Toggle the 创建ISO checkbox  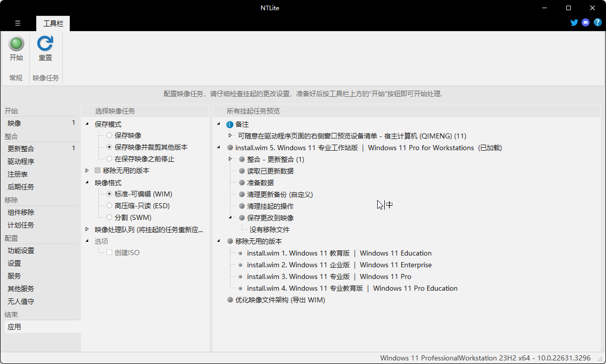pyautogui.click(x=110, y=253)
